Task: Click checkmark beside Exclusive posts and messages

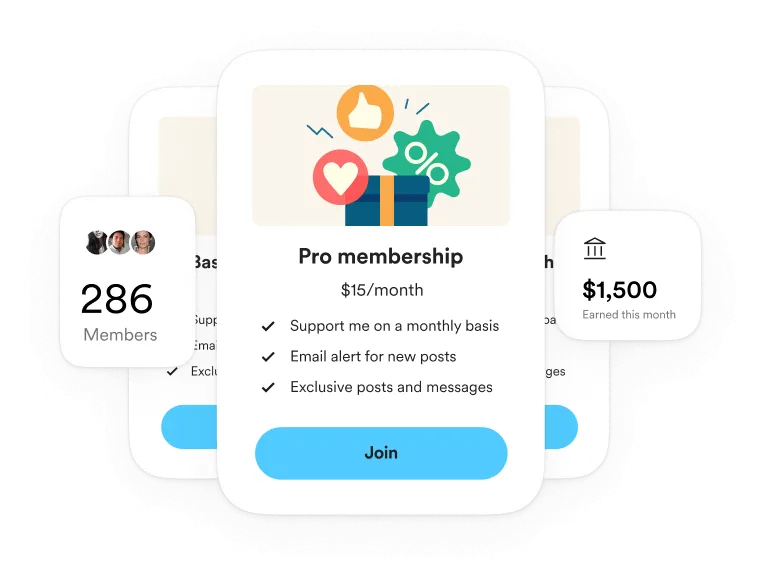Action: [268, 387]
